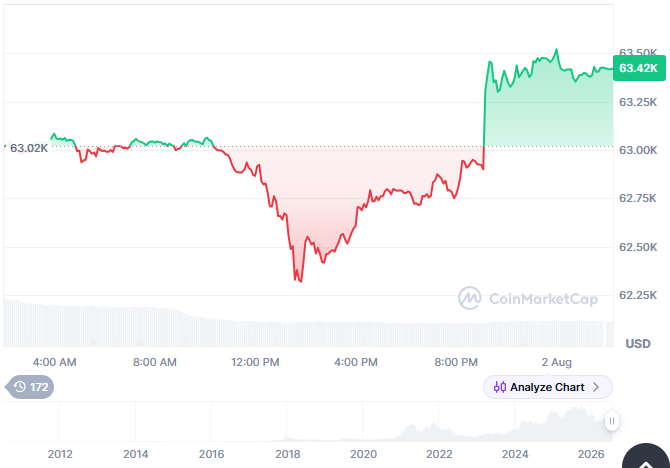Click the CoinMarketCap watermark text
This screenshot has height=468, width=670.
coord(543,299)
